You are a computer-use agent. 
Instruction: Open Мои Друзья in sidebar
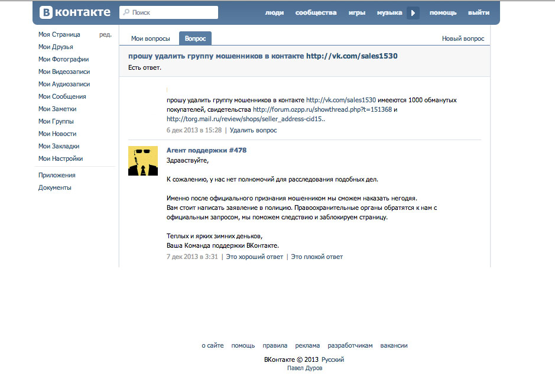[x=56, y=47]
